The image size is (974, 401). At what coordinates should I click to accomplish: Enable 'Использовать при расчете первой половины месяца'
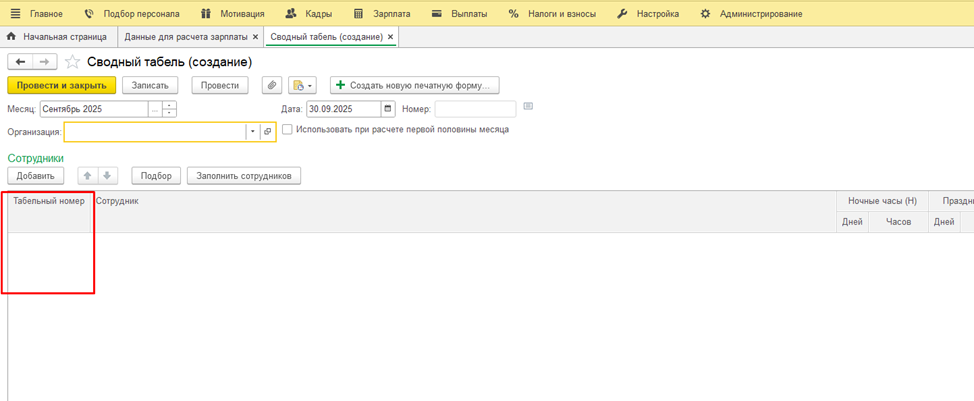288,130
